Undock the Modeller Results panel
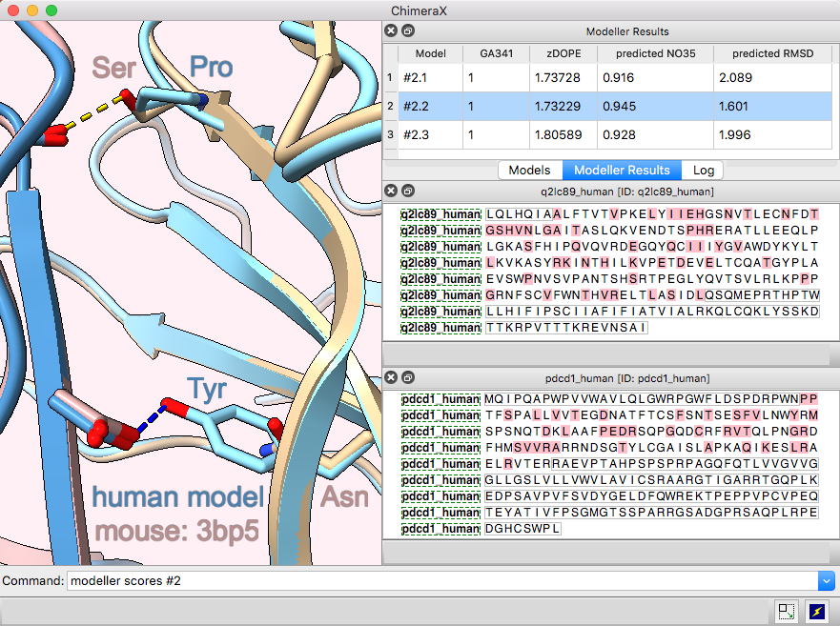 pyautogui.click(x=407, y=31)
